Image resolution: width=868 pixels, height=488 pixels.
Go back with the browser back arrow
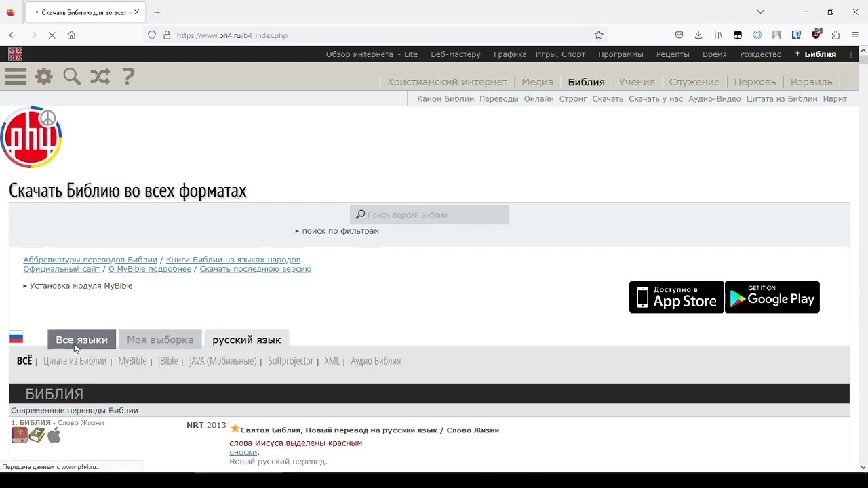(x=13, y=35)
